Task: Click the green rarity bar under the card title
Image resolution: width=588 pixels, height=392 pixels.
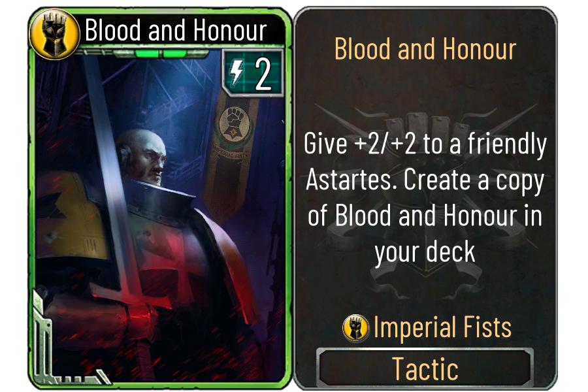Action: (161, 54)
